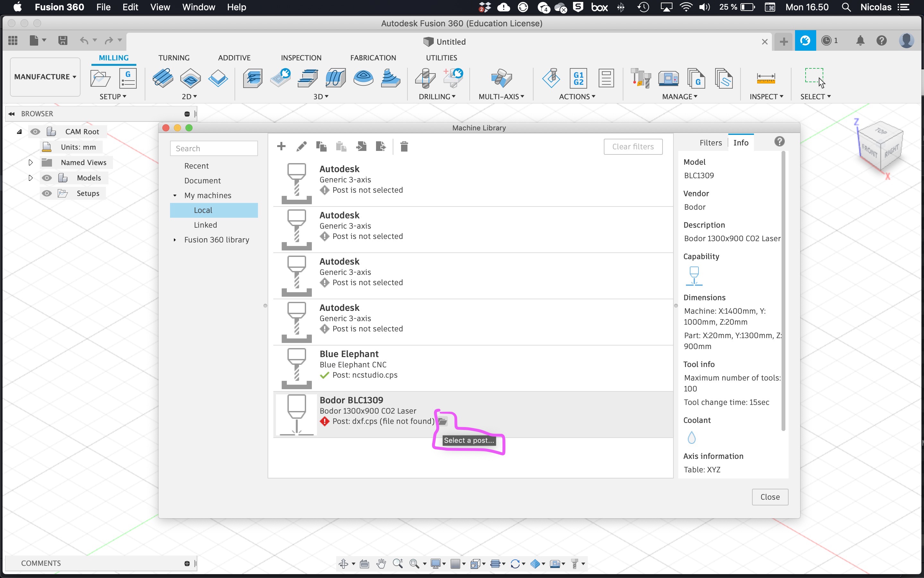Switch to the FABRICATION tab

(x=373, y=58)
